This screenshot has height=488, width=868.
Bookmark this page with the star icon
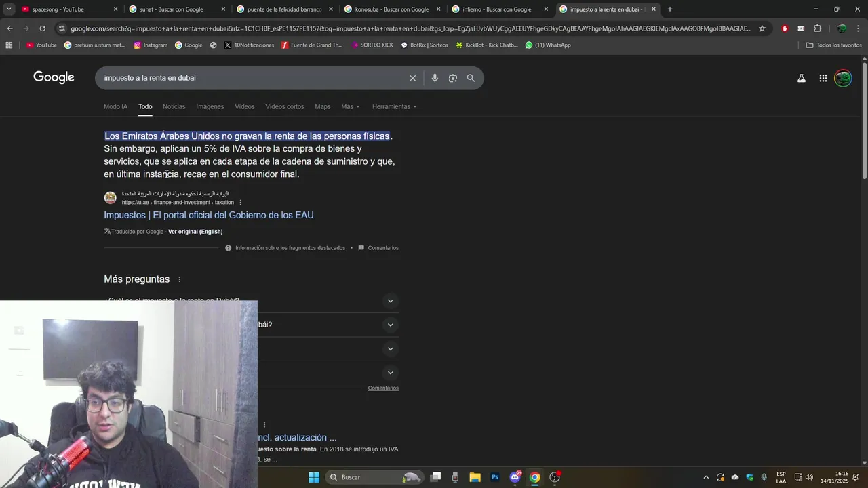pos(762,28)
